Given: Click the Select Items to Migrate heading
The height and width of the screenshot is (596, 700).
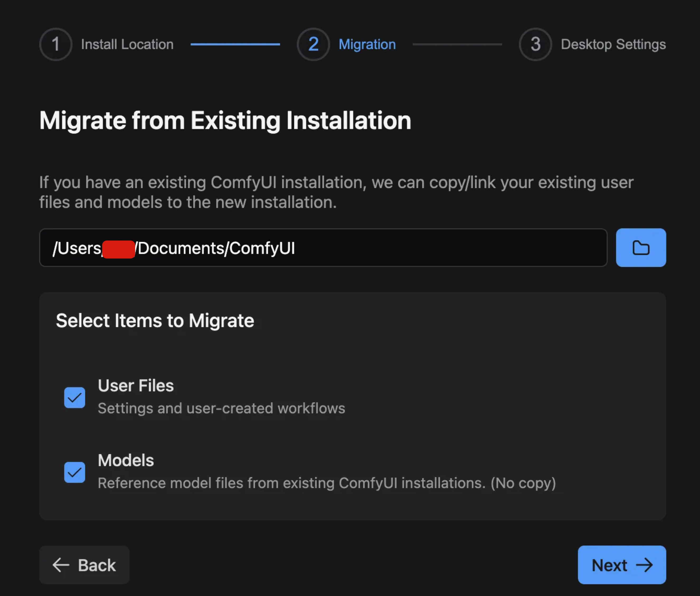Looking at the screenshot, I should pos(155,320).
